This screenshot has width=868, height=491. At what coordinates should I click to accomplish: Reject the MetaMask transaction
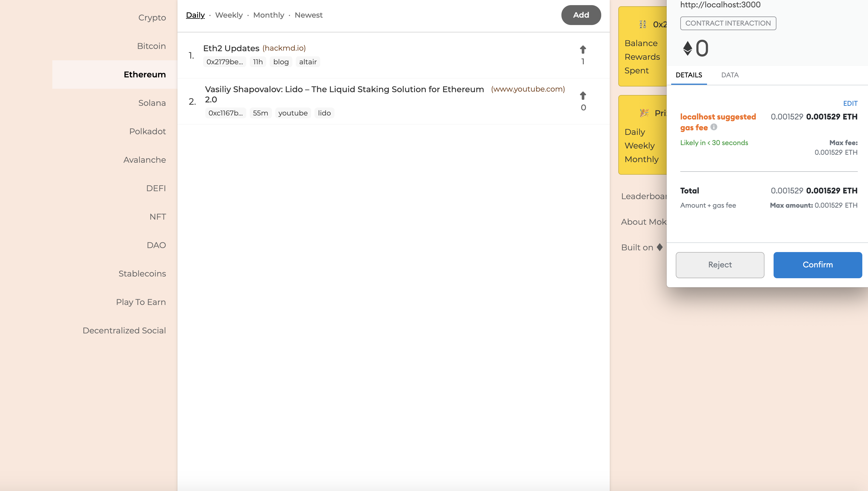720,265
